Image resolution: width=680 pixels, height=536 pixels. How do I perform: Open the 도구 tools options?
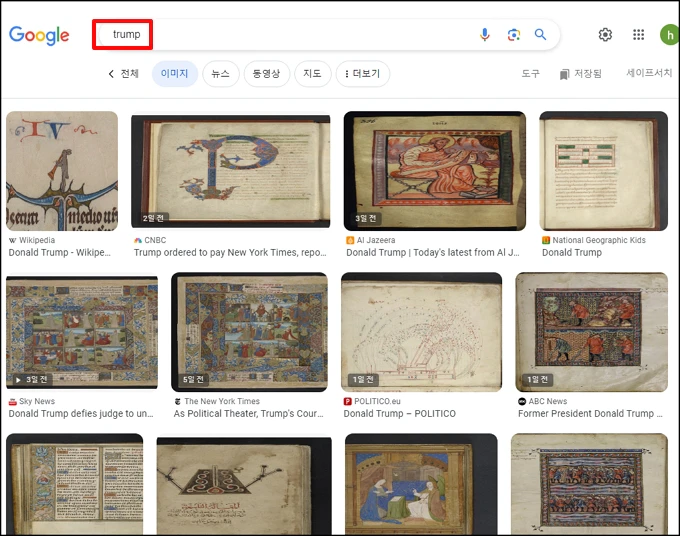[x=530, y=74]
